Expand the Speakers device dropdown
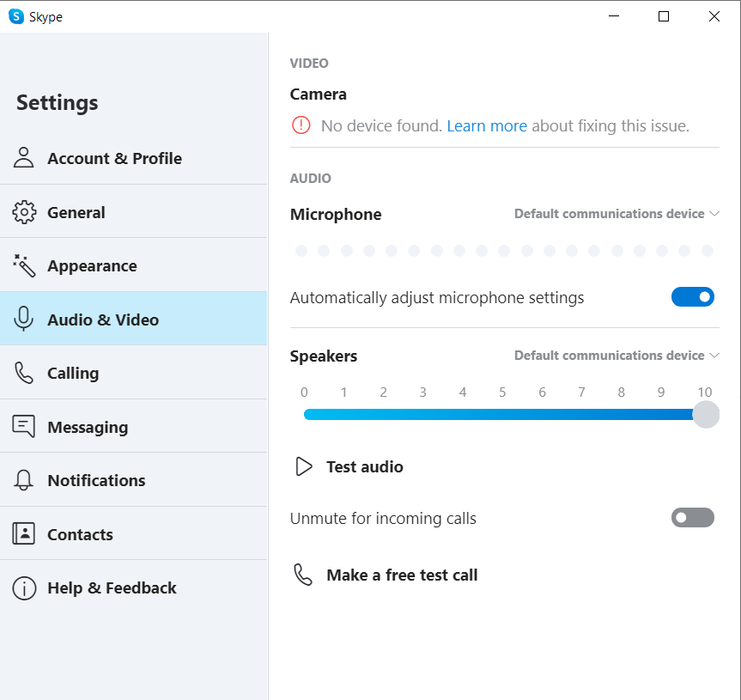This screenshot has height=700, width=741. click(x=616, y=356)
